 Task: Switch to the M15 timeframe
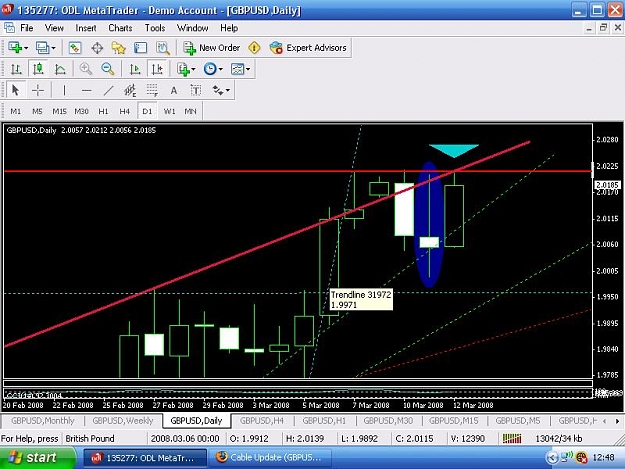[x=59, y=111]
